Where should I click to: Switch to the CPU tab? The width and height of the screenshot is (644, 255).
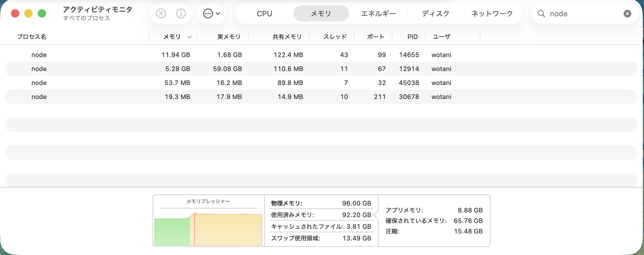[264, 14]
